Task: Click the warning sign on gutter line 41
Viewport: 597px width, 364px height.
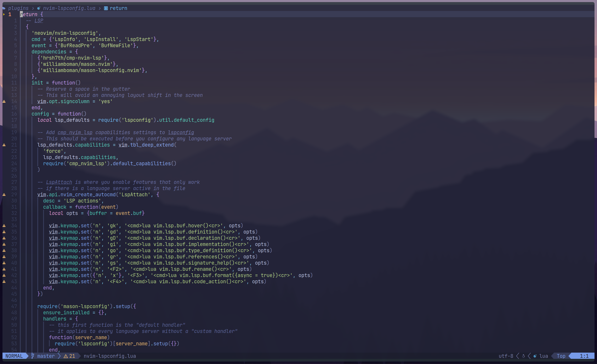Action: 4,269
